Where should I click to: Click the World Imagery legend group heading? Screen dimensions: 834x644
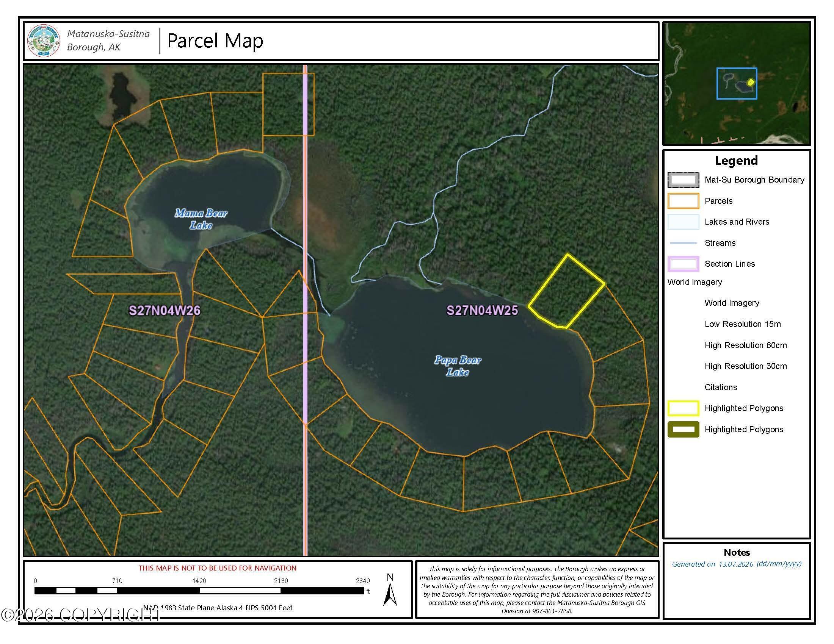tap(694, 282)
